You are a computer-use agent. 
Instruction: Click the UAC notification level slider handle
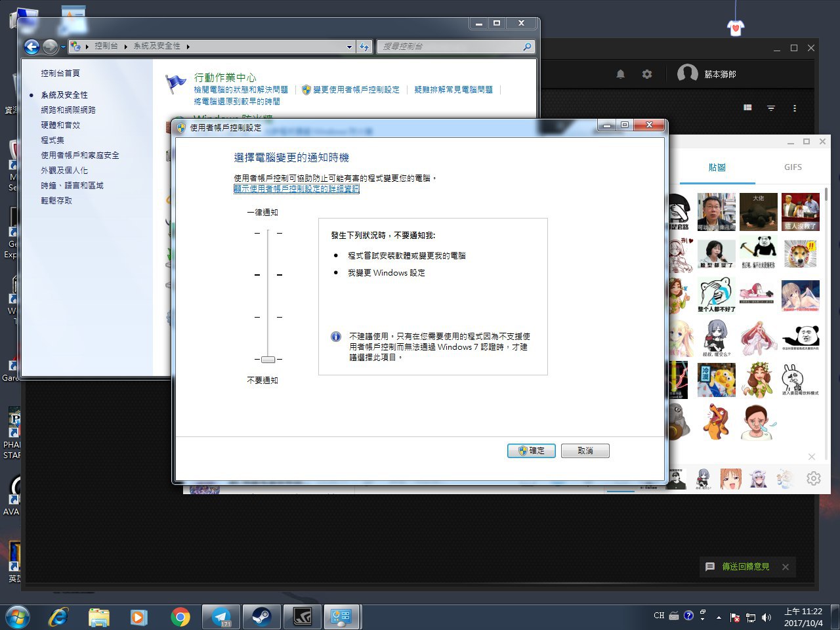click(268, 359)
